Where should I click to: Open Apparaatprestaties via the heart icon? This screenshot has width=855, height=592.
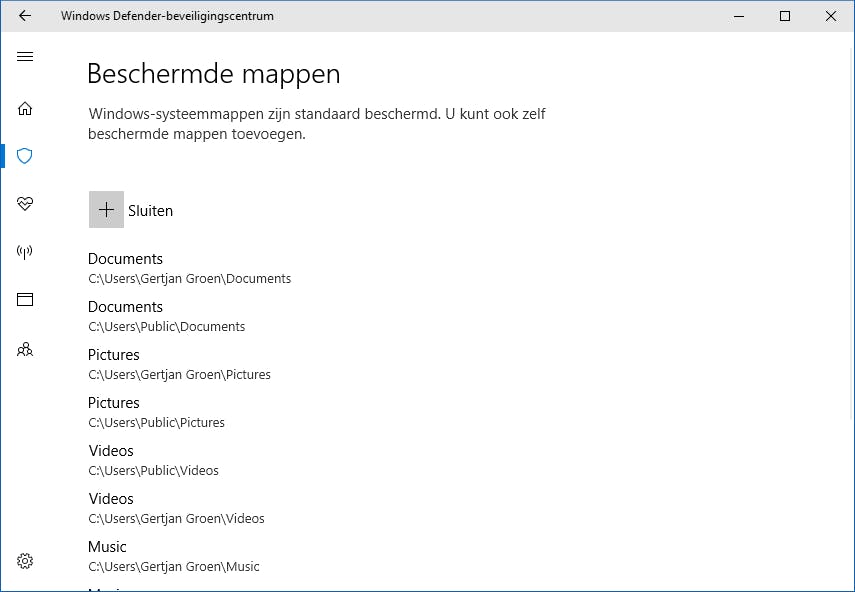point(24,204)
